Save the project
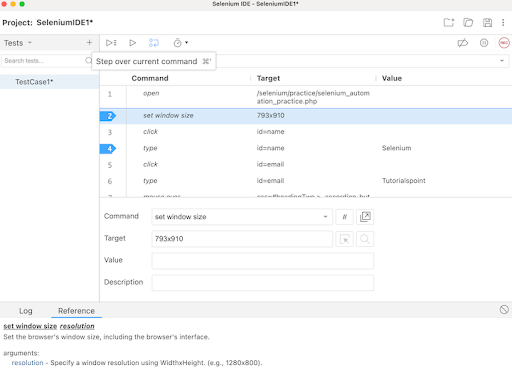This screenshot has height=380, width=512. tap(487, 22)
